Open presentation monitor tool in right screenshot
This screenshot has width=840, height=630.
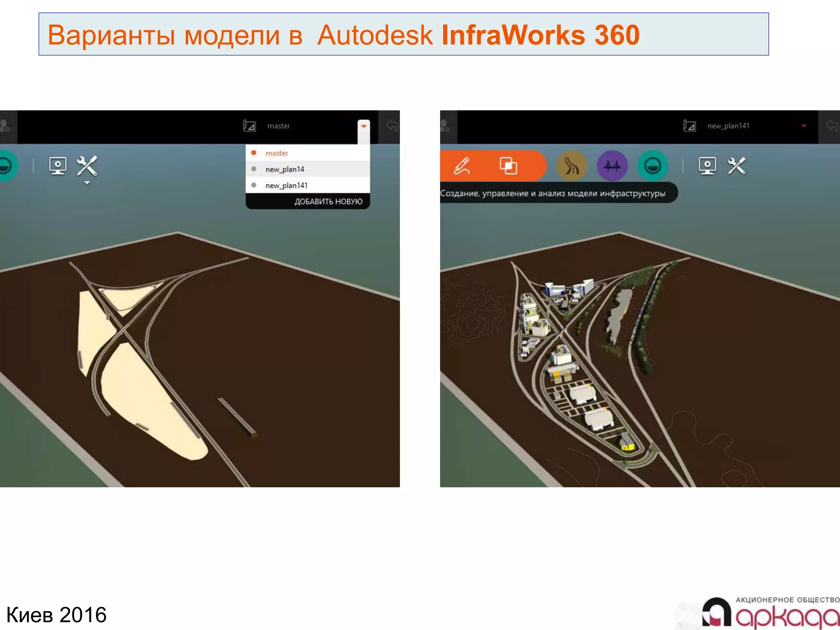(708, 166)
